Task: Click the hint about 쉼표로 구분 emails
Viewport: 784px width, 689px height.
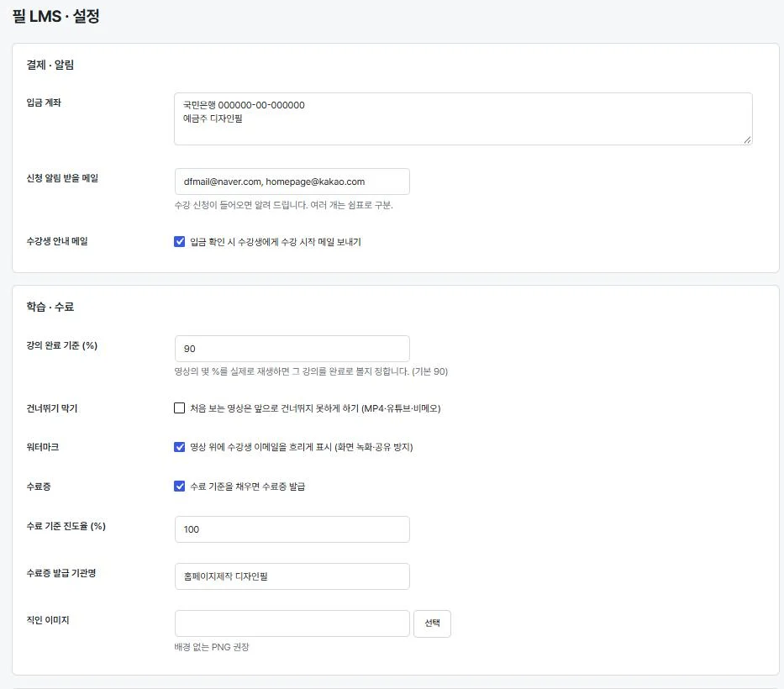Action: pos(283,205)
